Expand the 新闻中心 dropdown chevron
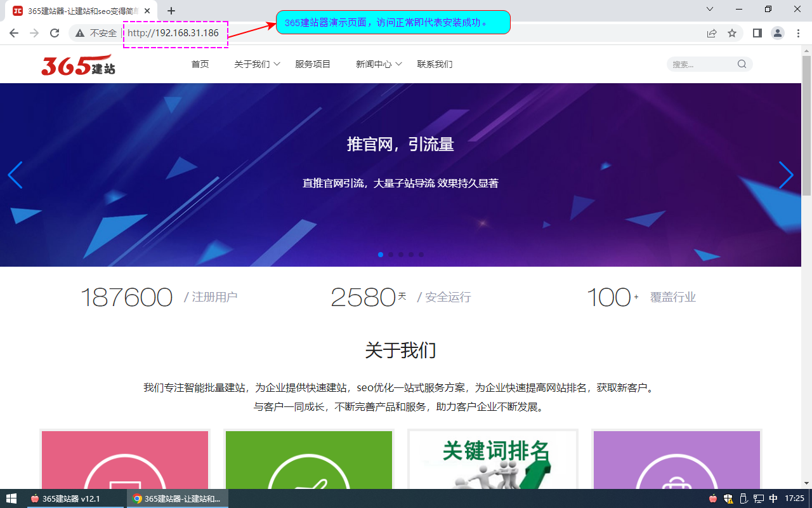Viewport: 812px width, 508px height. click(x=398, y=64)
